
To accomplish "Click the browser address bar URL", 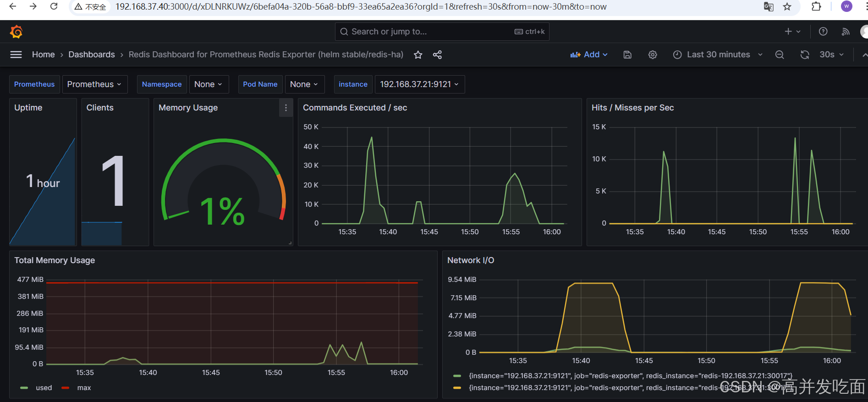I will (x=361, y=7).
